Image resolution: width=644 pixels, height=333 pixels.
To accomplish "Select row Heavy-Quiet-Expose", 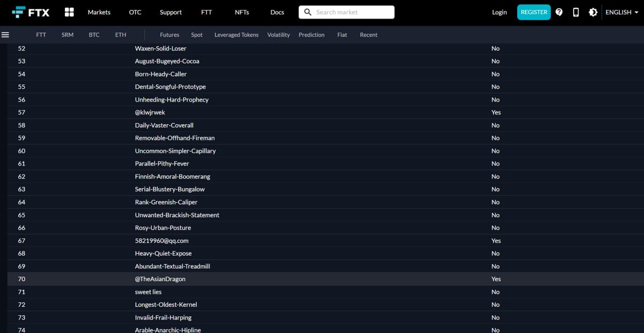I will pyautogui.click(x=326, y=254).
